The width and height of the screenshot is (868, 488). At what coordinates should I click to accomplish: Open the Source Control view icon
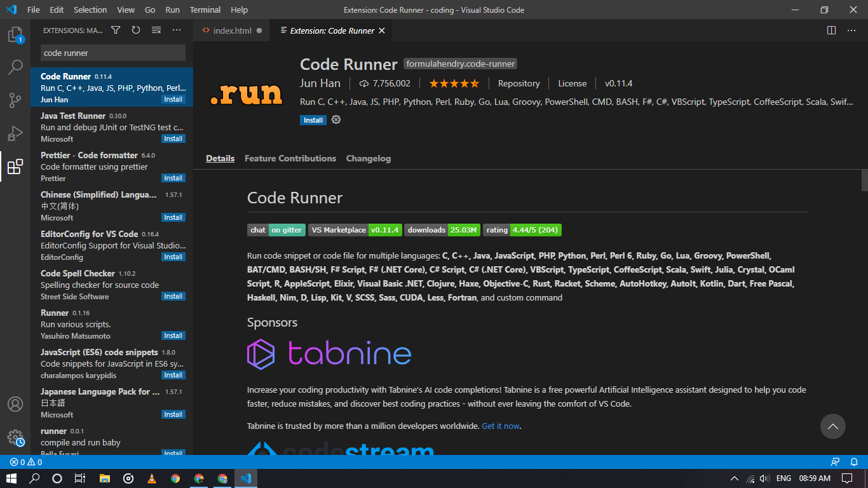point(15,100)
